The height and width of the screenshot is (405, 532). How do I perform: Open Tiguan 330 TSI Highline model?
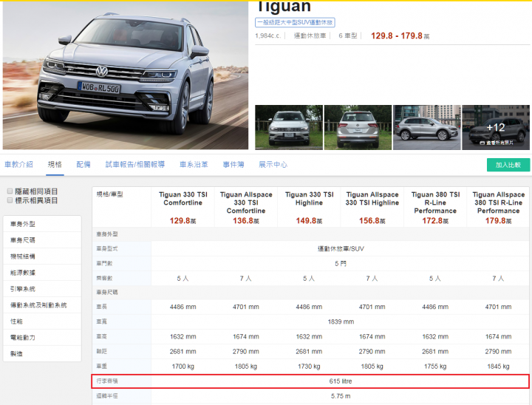pyautogui.click(x=309, y=199)
